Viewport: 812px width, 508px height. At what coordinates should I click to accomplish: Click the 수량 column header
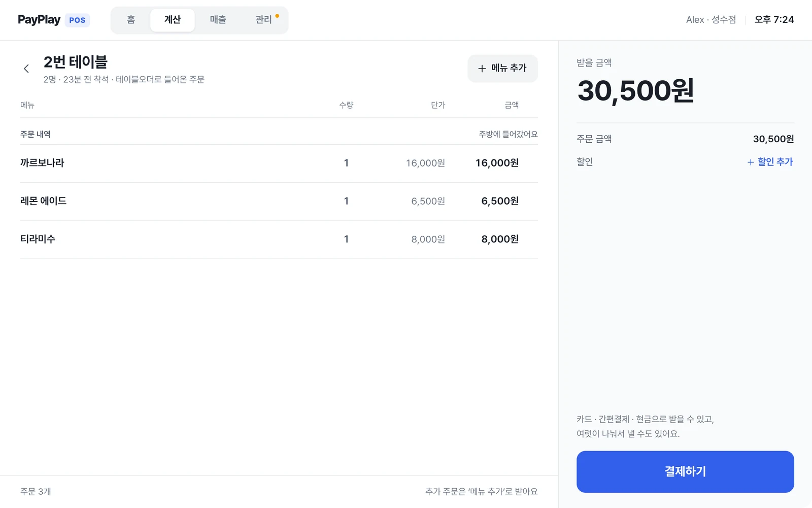[346, 105]
